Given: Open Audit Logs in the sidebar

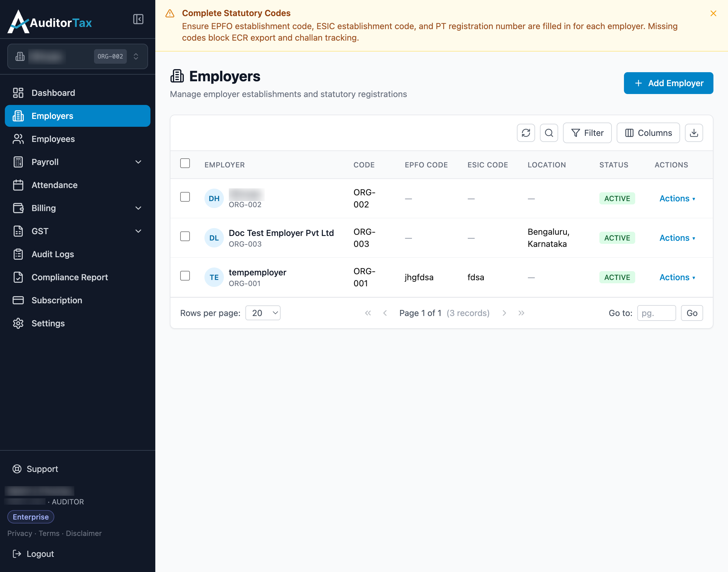Looking at the screenshot, I should coord(78,254).
